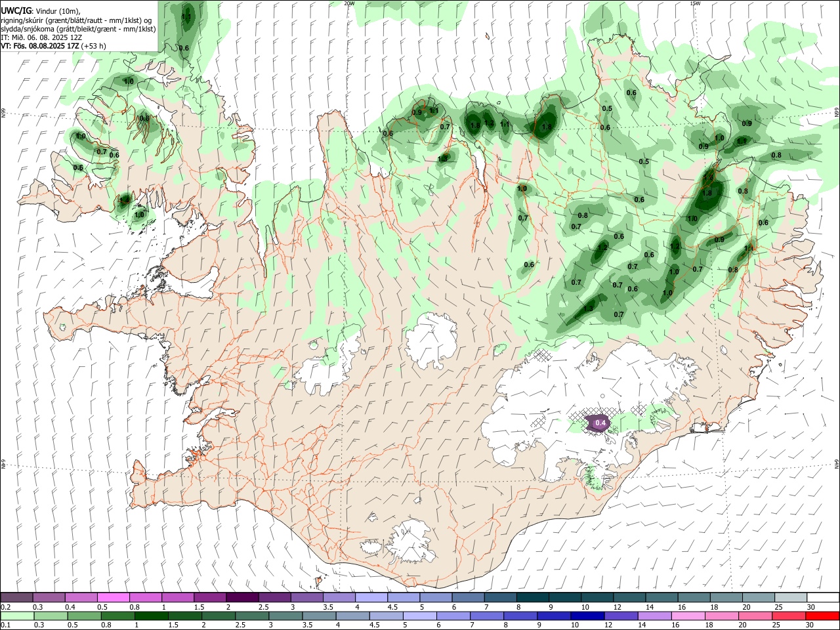Click the bright pink upper legend swatch at 0.5
840x630 pixels.
(113, 598)
